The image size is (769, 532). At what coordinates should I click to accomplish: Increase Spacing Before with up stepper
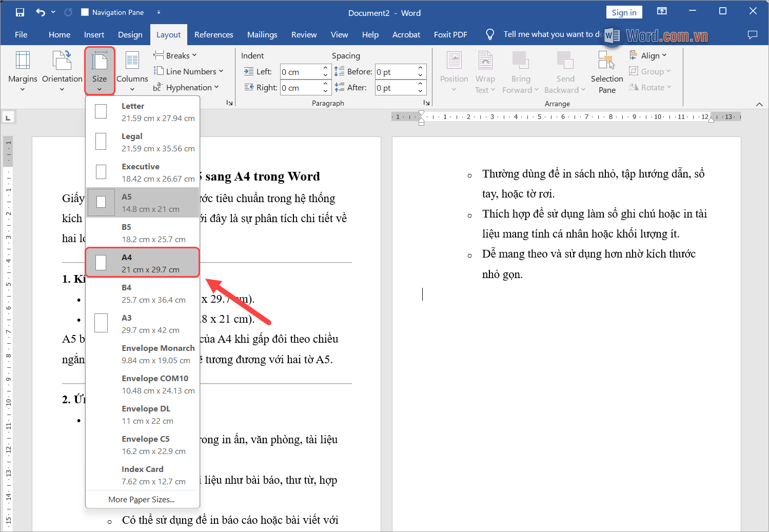(x=420, y=68)
